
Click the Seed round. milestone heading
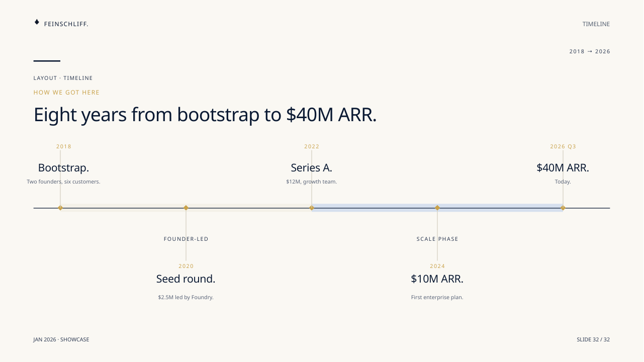[186, 279]
